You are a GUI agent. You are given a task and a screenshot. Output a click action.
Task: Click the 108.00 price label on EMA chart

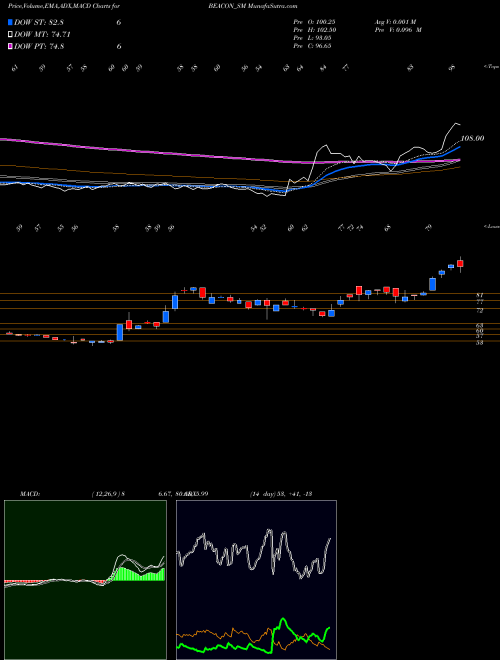[472, 138]
